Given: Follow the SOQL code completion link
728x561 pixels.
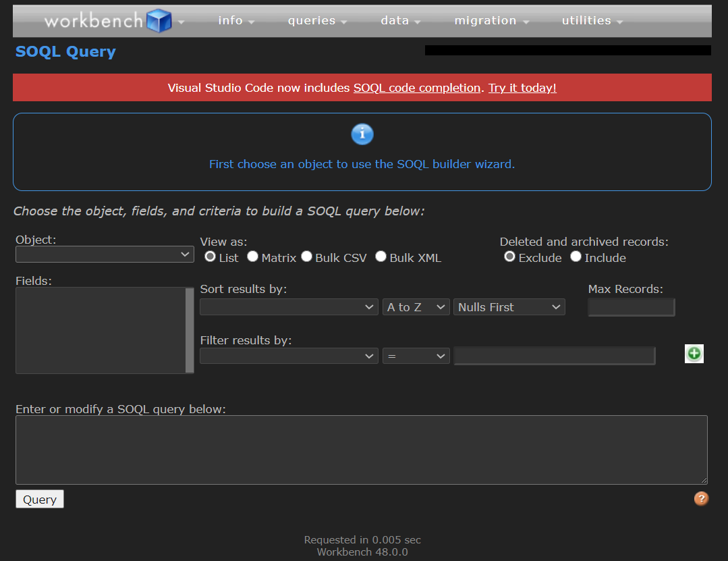Looking at the screenshot, I should click(x=416, y=88).
